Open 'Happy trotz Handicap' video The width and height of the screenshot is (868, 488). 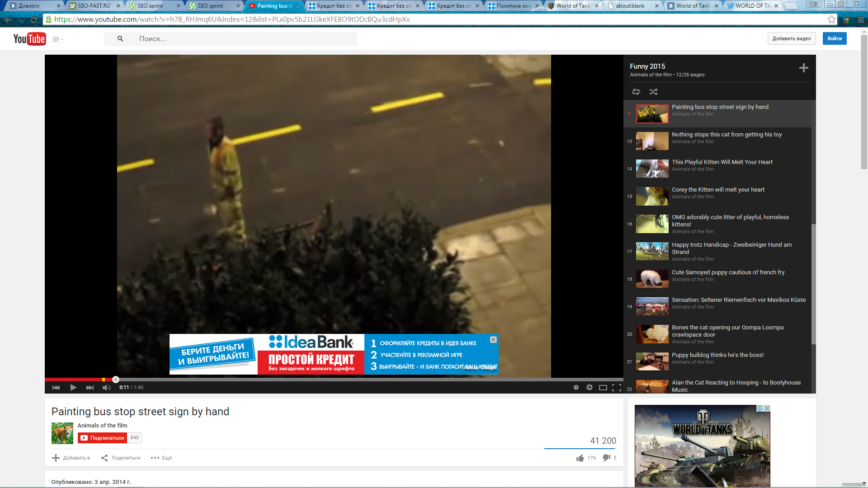(x=732, y=248)
